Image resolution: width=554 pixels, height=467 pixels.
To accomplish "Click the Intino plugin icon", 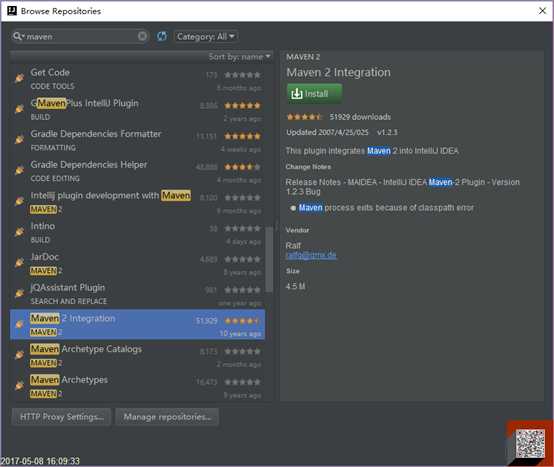I will click(19, 232).
